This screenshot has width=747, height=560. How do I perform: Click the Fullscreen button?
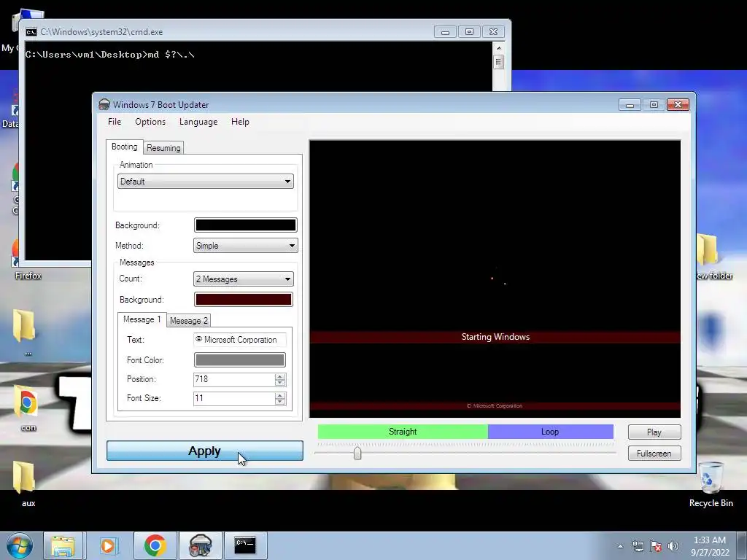tap(654, 454)
